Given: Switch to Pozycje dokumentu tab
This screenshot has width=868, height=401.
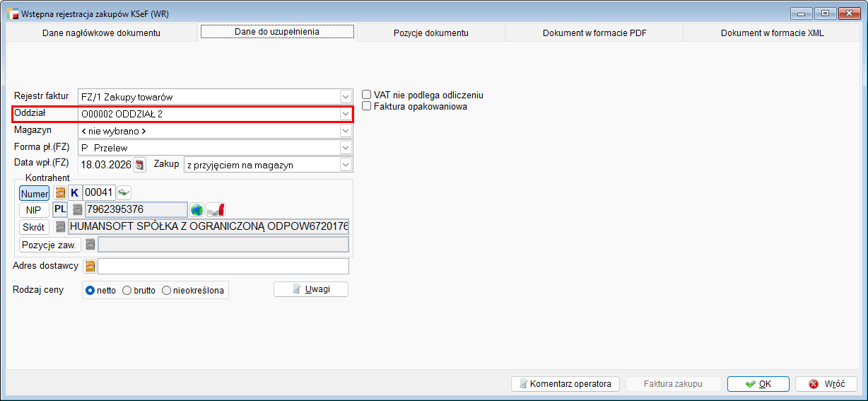Looking at the screenshot, I should click(430, 33).
